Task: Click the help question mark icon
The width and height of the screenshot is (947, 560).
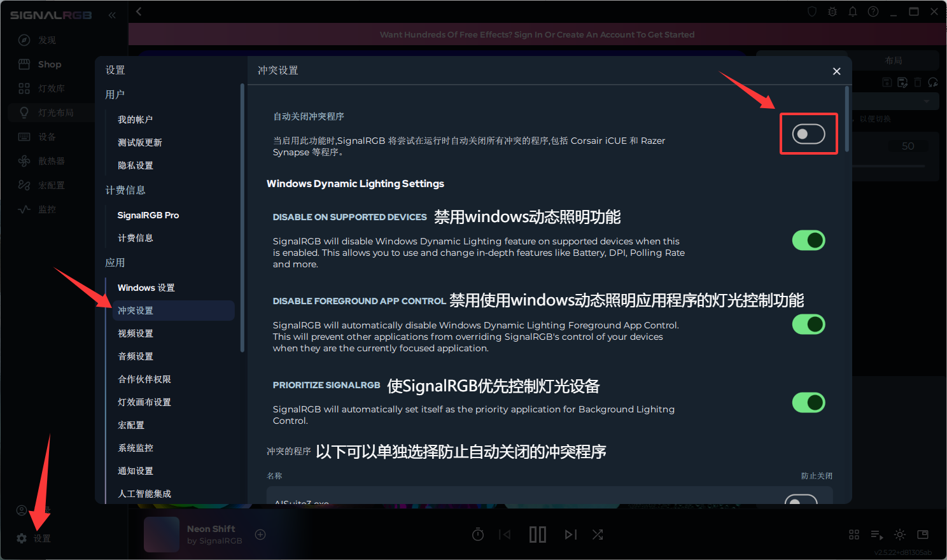Action: 873,11
